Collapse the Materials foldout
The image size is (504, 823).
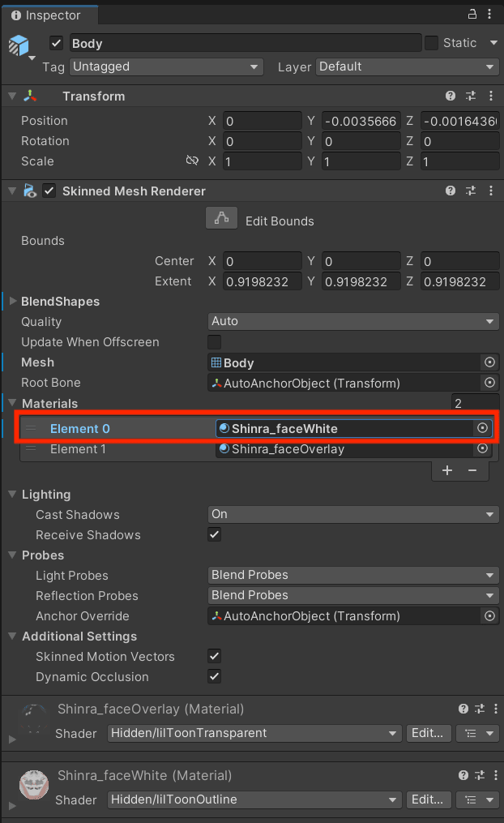coord(13,403)
